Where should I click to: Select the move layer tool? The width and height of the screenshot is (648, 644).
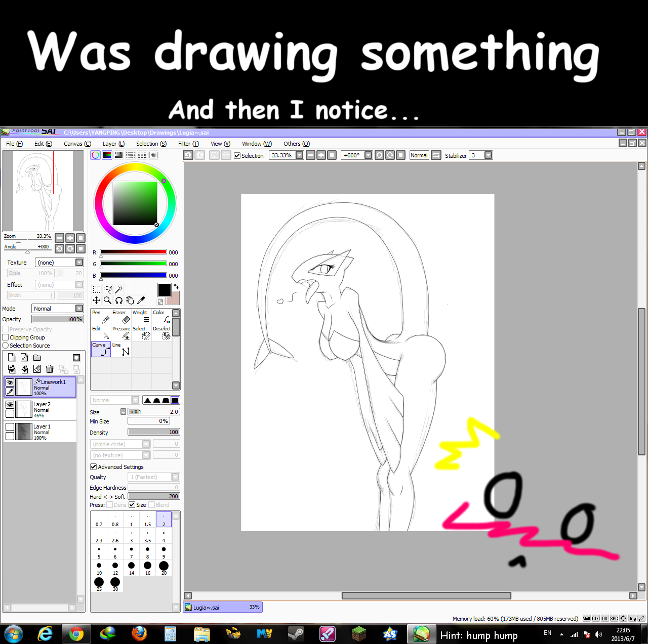(x=96, y=300)
